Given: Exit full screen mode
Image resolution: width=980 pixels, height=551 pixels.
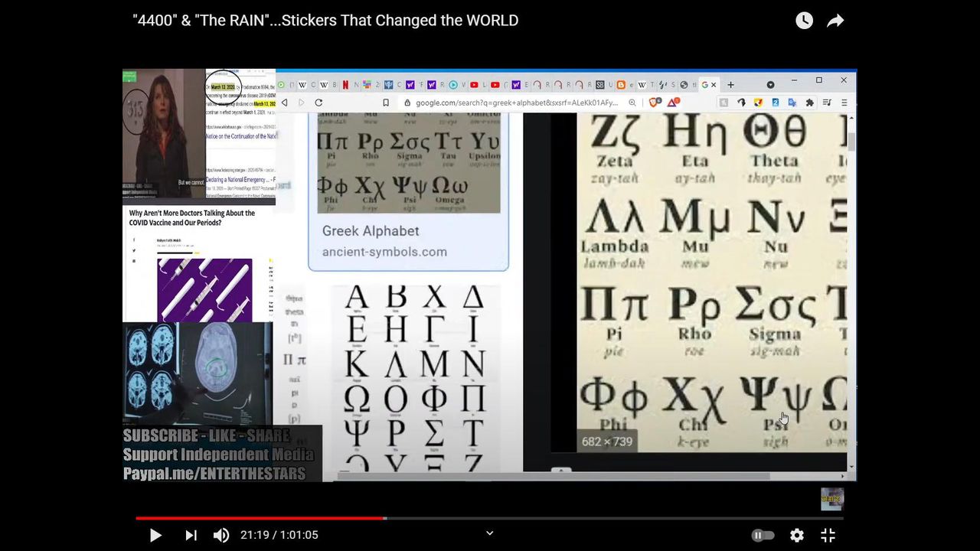Looking at the screenshot, I should [x=828, y=535].
